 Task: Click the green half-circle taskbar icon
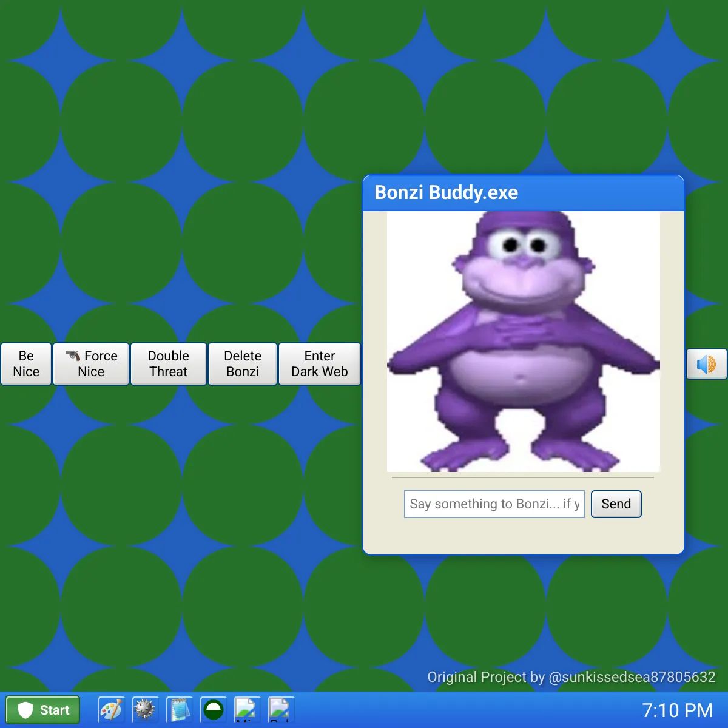pyautogui.click(x=214, y=710)
